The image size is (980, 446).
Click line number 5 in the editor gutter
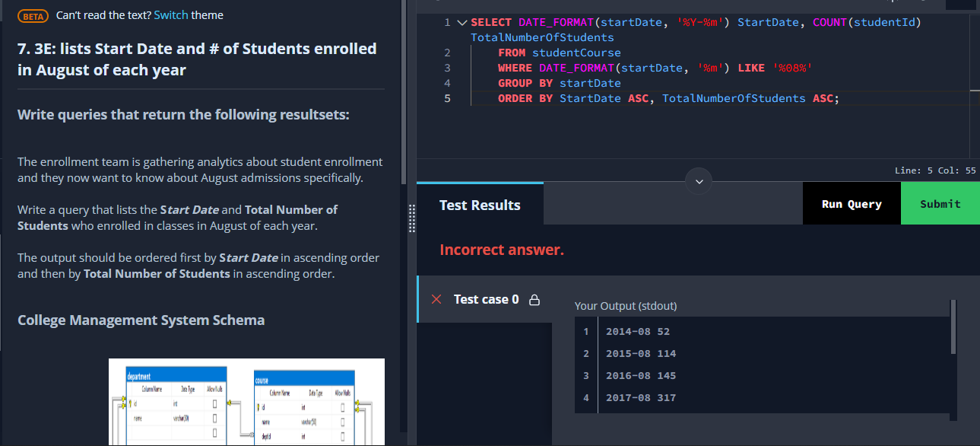[x=447, y=98]
